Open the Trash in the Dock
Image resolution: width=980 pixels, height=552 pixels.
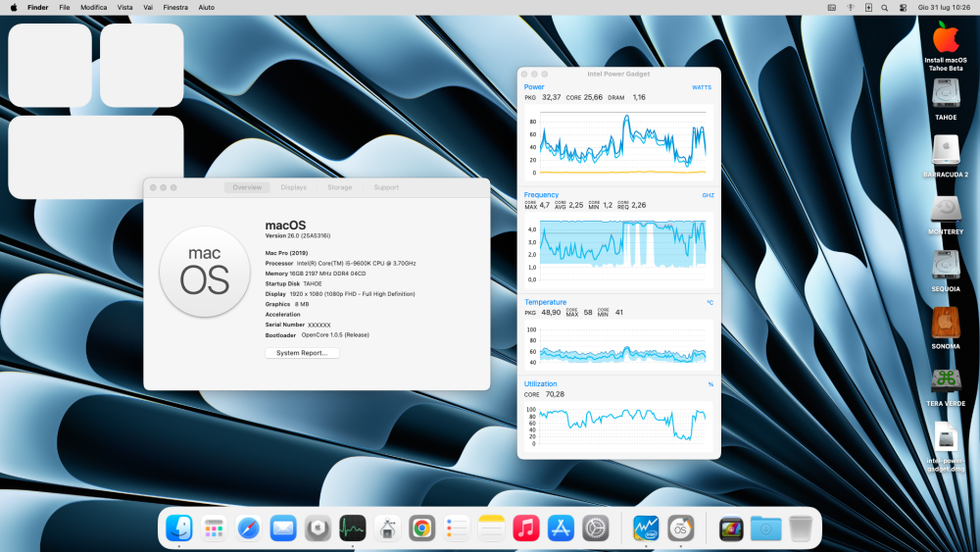coord(801,528)
